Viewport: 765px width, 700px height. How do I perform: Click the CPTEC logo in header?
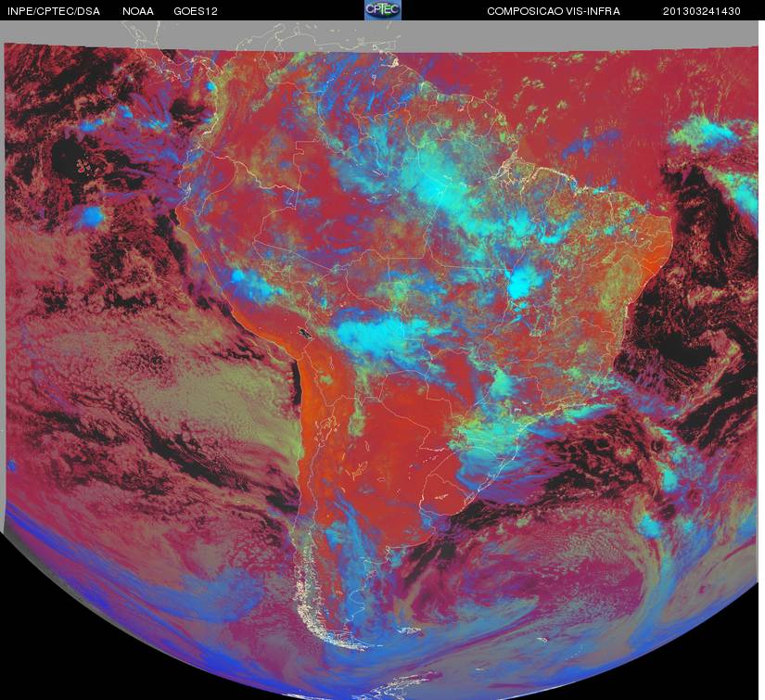coord(383,10)
